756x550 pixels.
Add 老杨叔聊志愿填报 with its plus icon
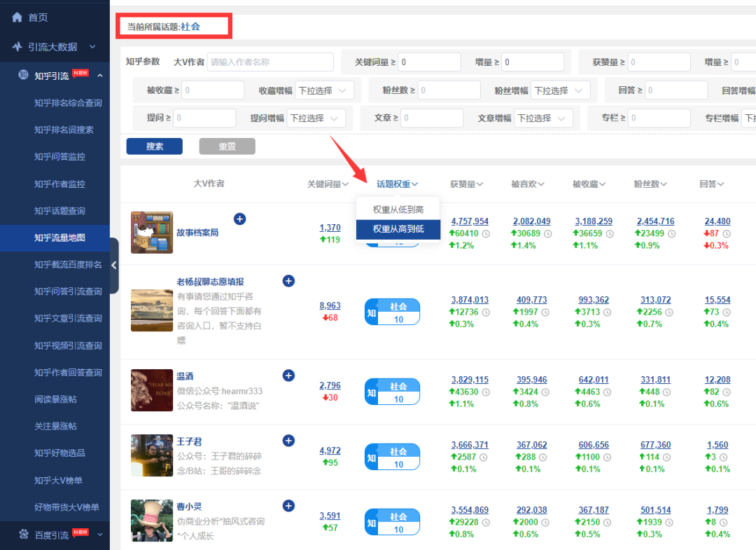(x=288, y=281)
